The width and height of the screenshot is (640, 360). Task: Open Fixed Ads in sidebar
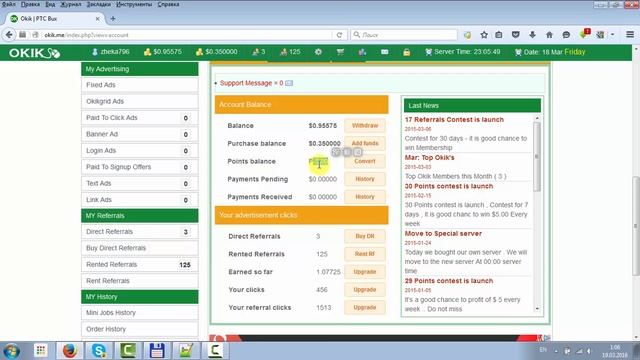pyautogui.click(x=140, y=85)
